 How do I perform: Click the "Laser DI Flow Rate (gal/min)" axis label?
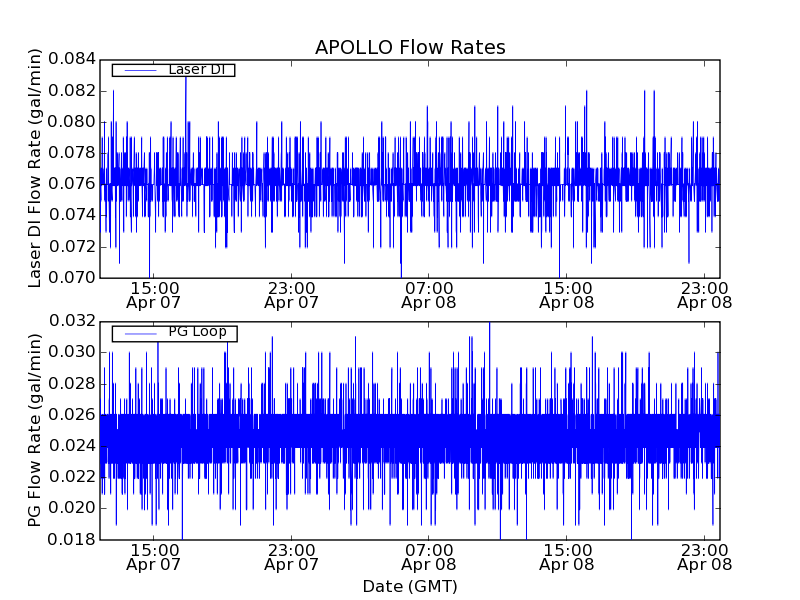pyautogui.click(x=34, y=168)
